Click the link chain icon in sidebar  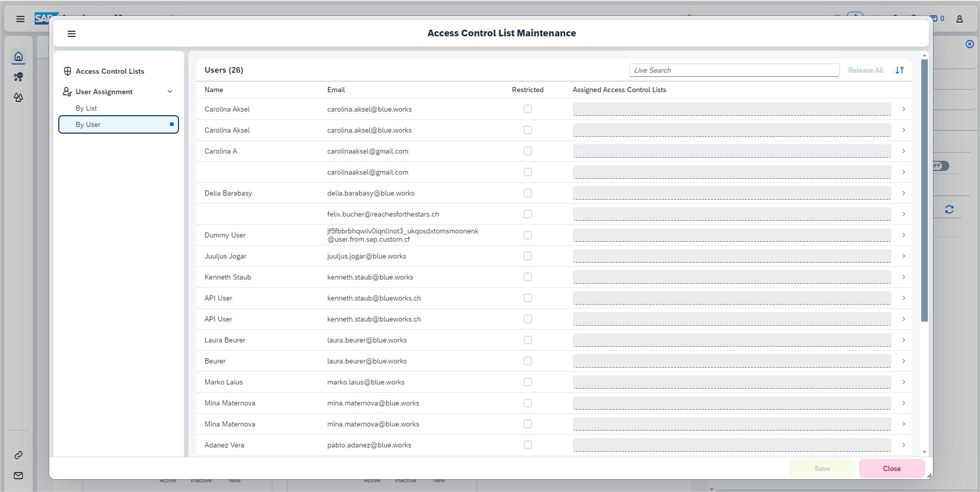coord(18,455)
